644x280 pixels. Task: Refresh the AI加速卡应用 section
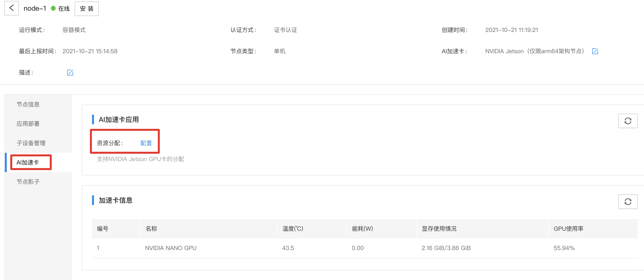click(628, 121)
